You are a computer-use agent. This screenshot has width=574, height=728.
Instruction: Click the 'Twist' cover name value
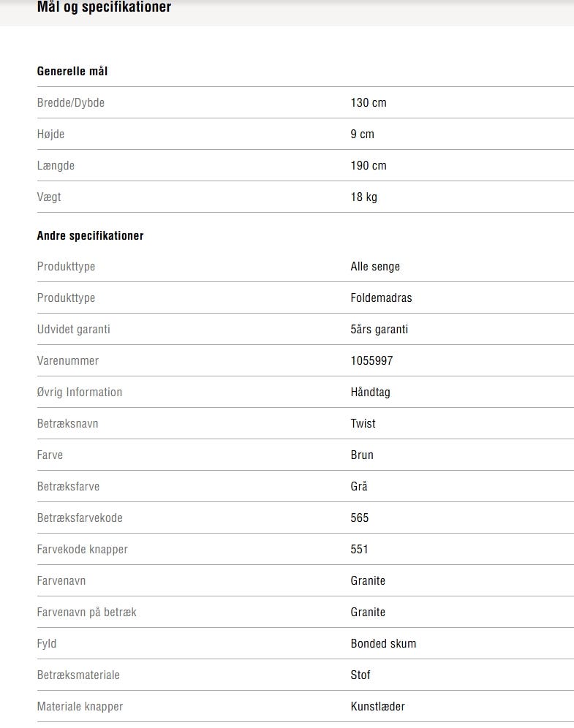363,424
